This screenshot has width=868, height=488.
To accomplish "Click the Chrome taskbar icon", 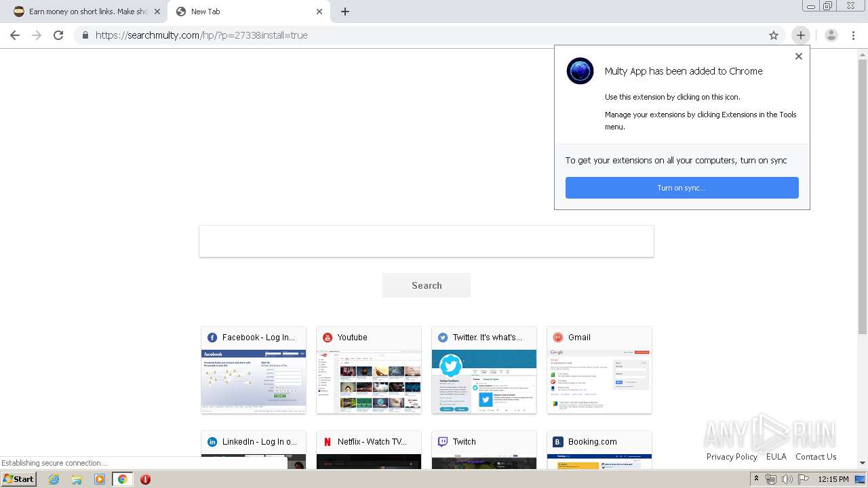I will 123,479.
